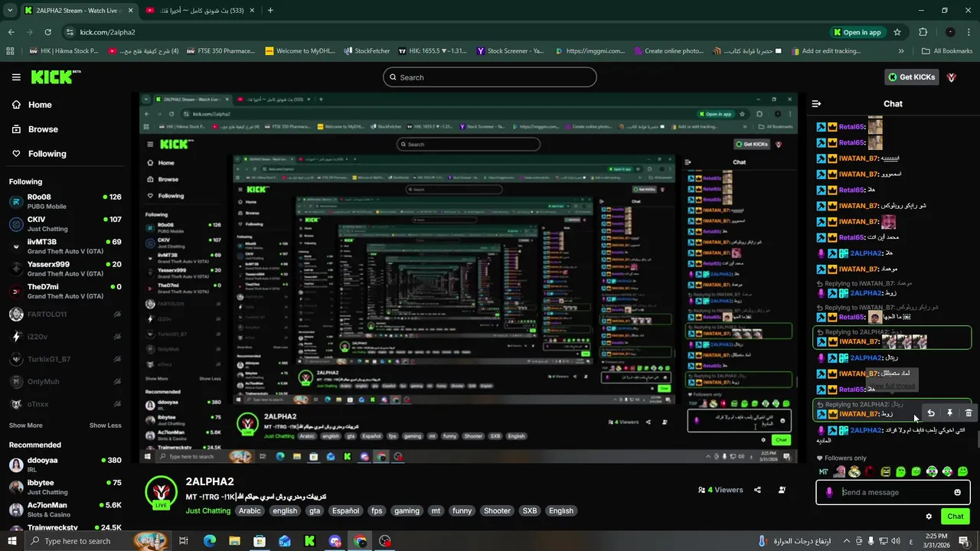Open StockFetcher bookmark
Viewport: 980px width, 551px height.
click(x=367, y=51)
